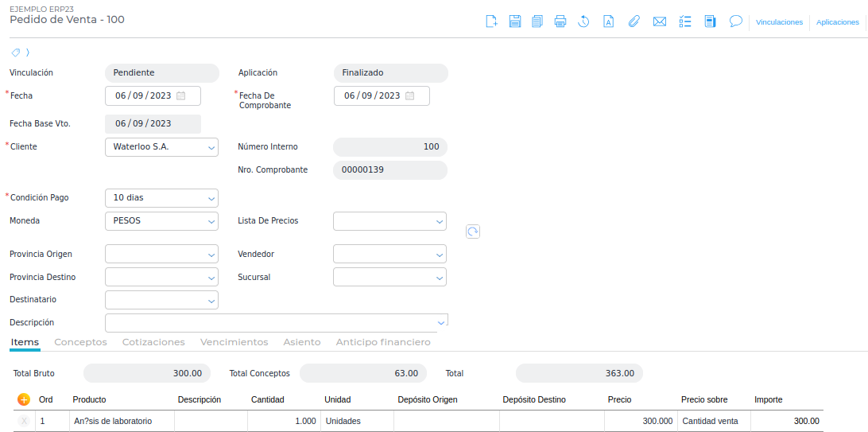Open the checklist icon in the toolbar
The height and width of the screenshot is (432, 868).
[684, 21]
